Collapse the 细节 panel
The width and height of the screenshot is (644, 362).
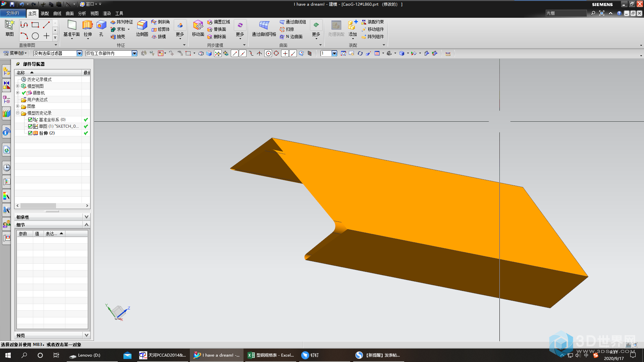click(86, 225)
